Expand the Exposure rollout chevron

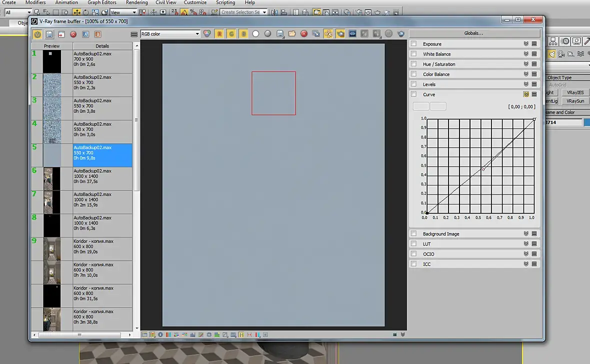click(x=526, y=43)
